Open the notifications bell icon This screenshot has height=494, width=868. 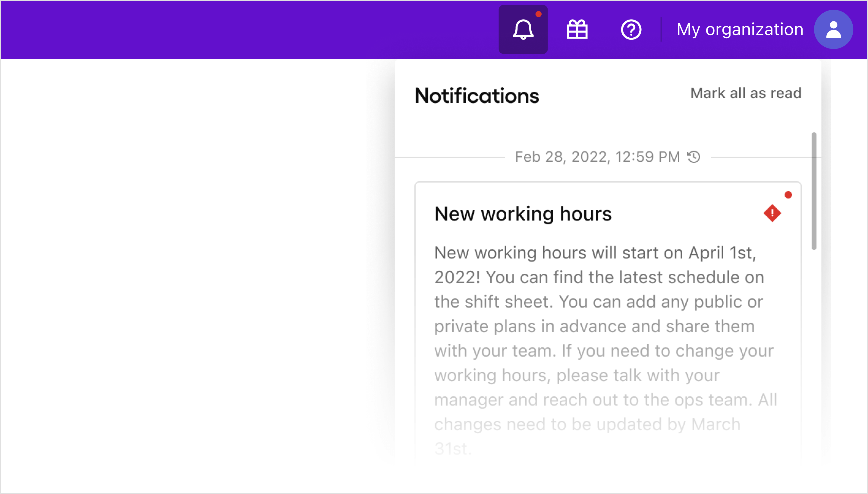(523, 30)
